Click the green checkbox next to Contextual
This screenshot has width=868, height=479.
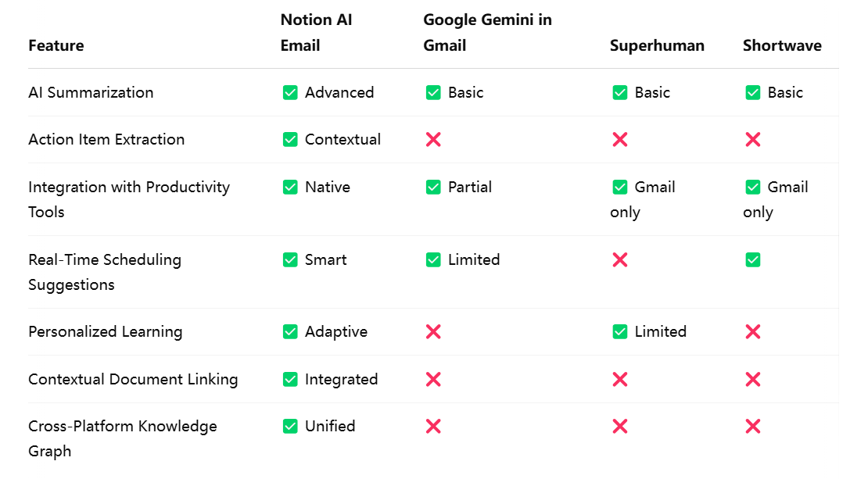pos(290,139)
